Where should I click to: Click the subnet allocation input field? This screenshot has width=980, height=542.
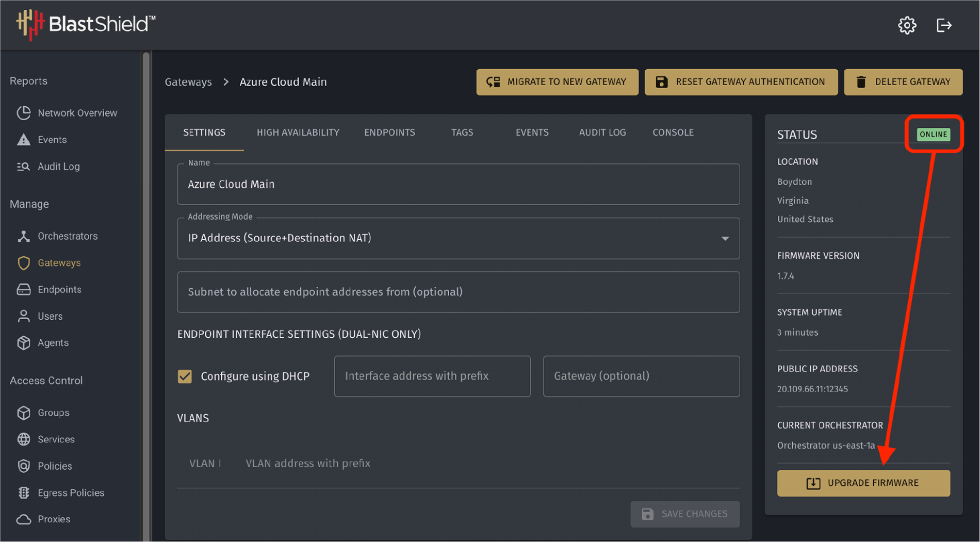click(x=458, y=292)
